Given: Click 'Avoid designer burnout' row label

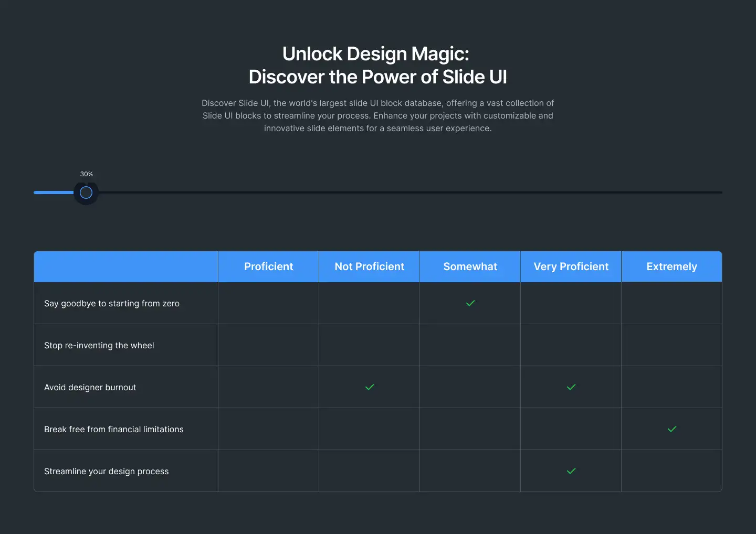Looking at the screenshot, I should pos(90,387).
